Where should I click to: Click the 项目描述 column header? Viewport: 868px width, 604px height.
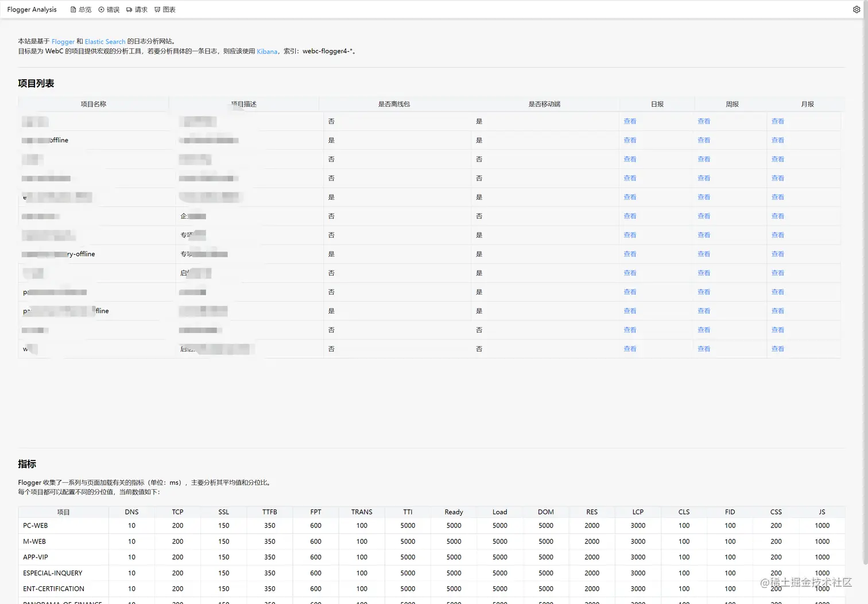tap(243, 104)
